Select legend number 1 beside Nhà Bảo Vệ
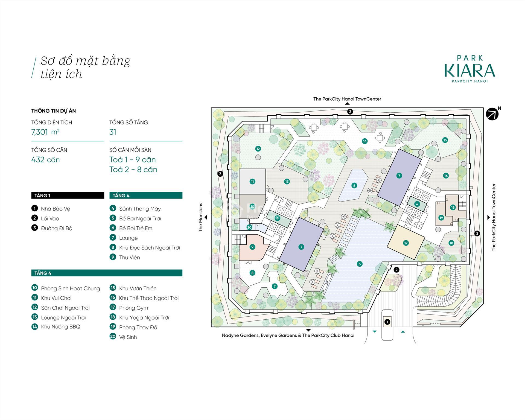 (x=34, y=208)
